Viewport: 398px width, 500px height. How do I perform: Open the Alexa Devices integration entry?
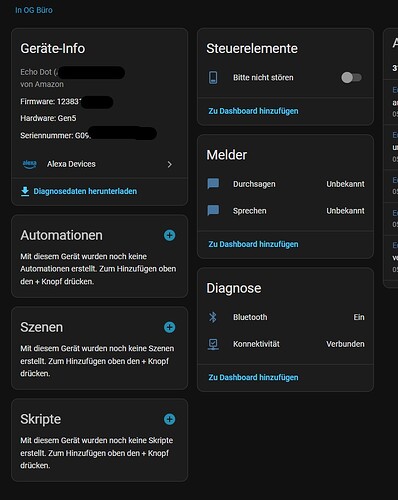(x=99, y=164)
